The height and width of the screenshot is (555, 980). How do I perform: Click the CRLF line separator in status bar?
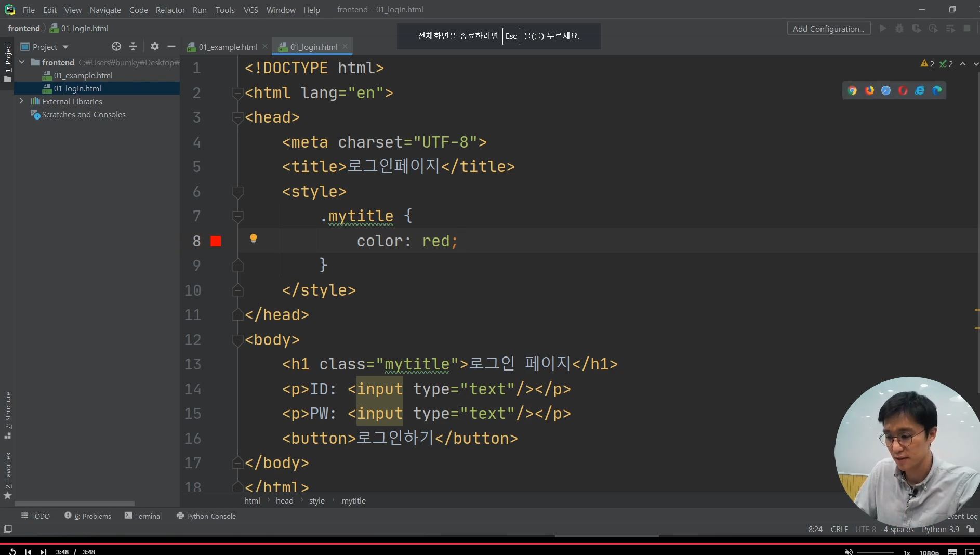839,529
